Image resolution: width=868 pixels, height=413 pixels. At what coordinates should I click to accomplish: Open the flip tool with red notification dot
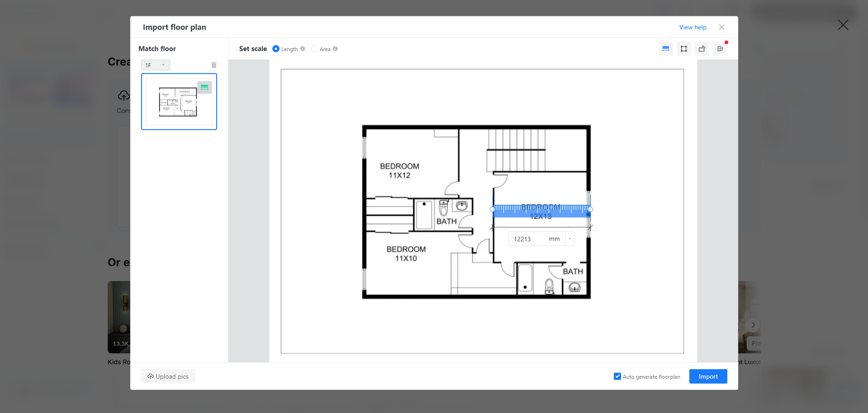click(720, 48)
